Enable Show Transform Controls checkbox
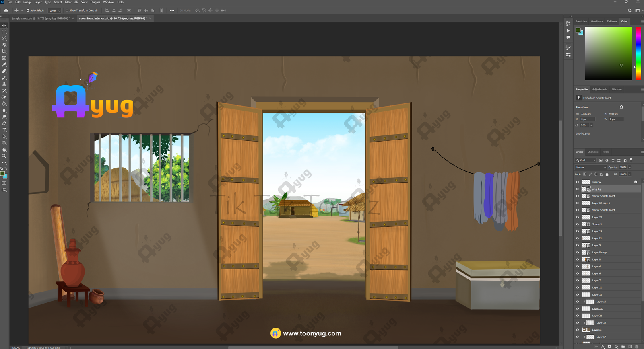Viewport: 644px width, 349px height. pos(67,10)
